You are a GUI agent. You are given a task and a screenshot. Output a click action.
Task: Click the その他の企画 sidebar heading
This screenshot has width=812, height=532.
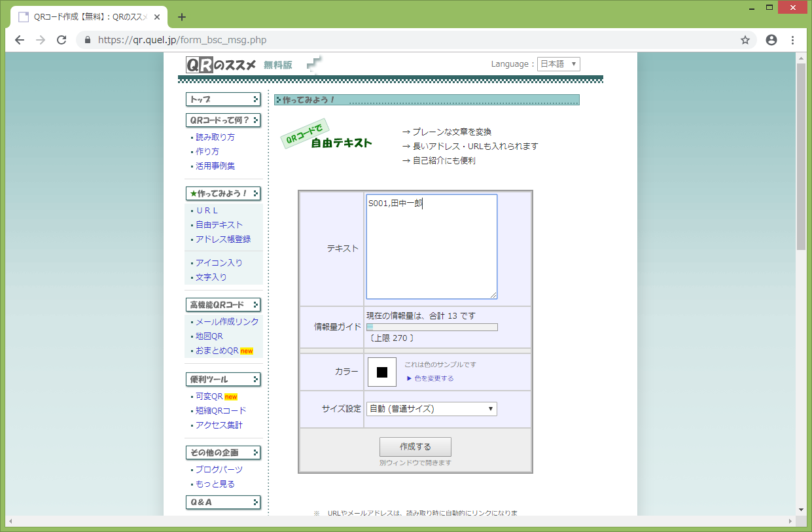pos(223,453)
